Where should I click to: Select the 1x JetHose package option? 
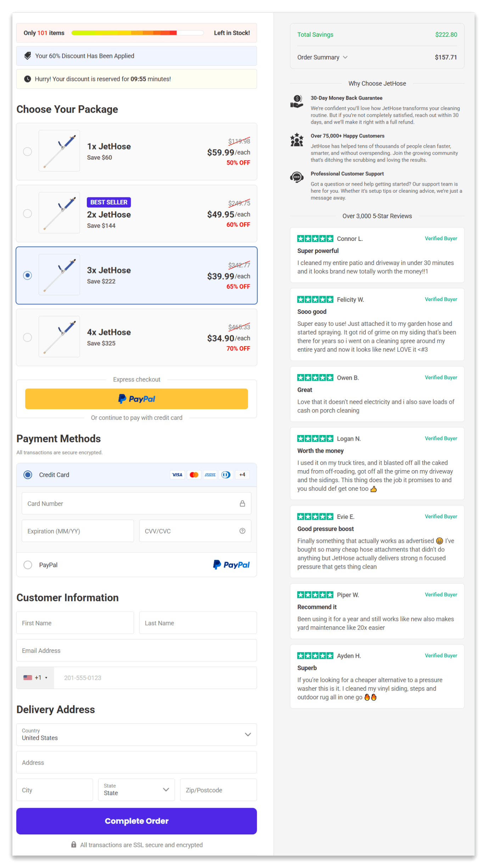[28, 152]
